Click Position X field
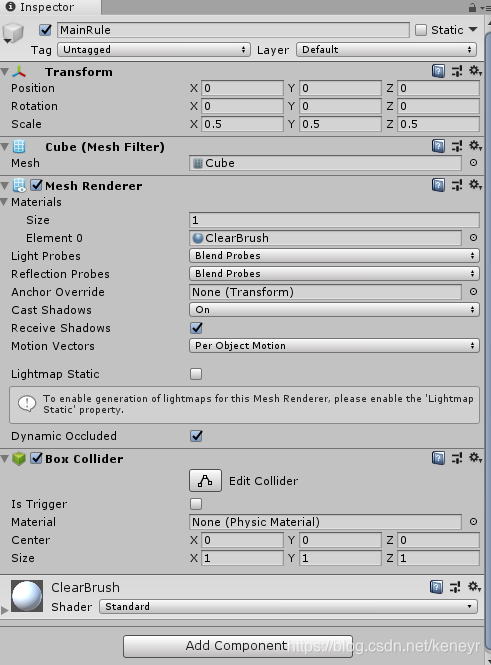 click(x=242, y=88)
